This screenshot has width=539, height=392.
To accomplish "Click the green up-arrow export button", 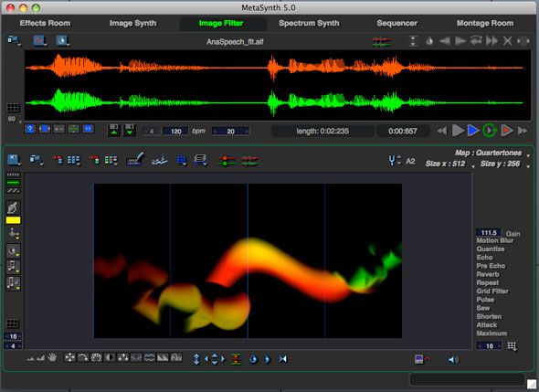I will [114, 131].
